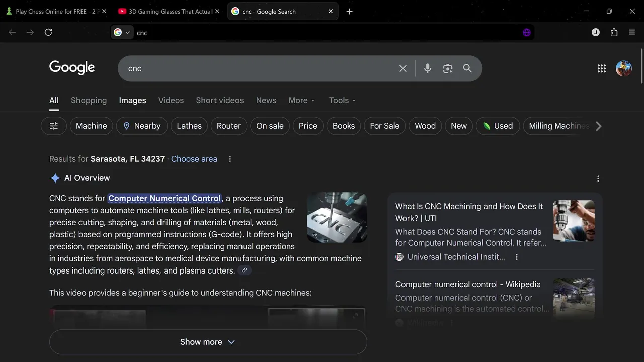The width and height of the screenshot is (644, 362).
Task: Open the CNC machine image thumbnail
Action: (337, 217)
